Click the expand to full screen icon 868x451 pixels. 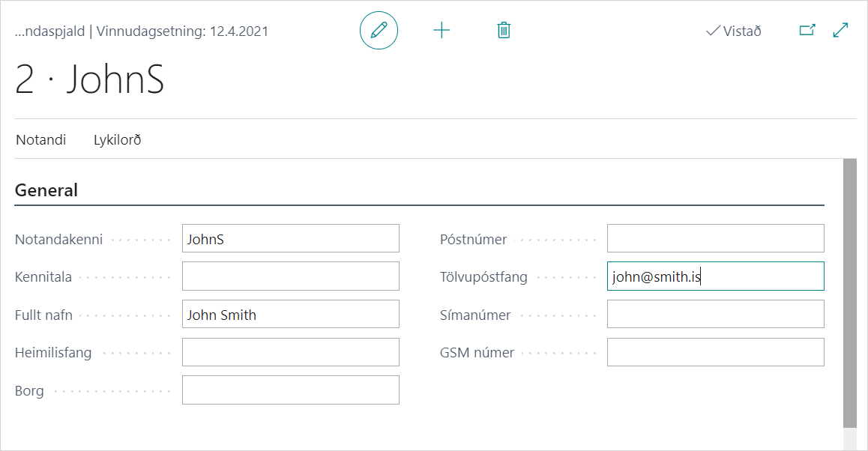[x=840, y=31]
